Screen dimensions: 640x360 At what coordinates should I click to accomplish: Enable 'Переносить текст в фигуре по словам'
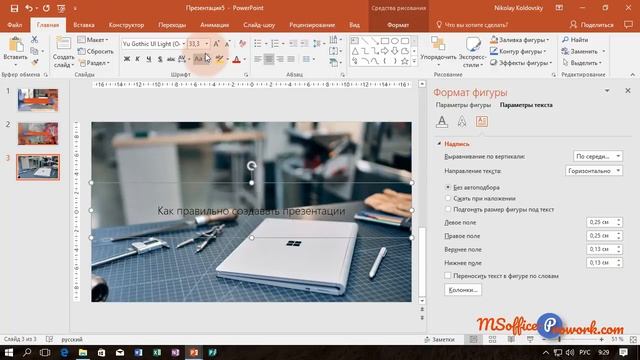pos(448,276)
